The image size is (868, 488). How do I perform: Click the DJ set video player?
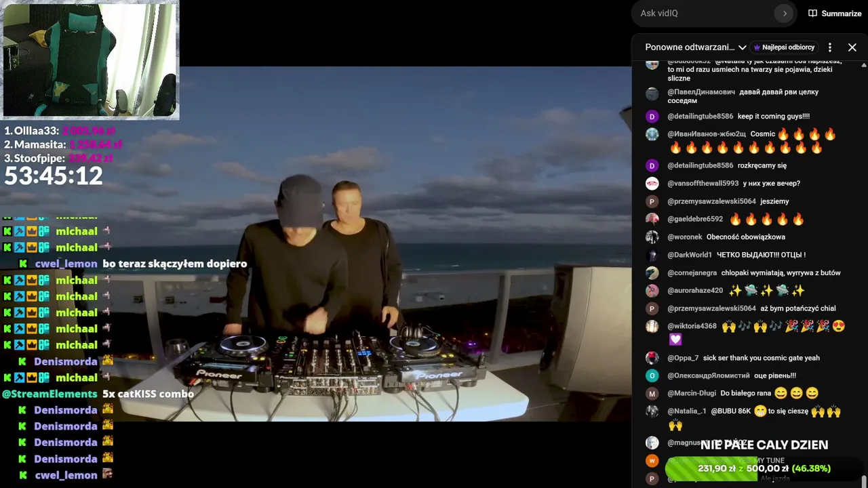(x=315, y=244)
